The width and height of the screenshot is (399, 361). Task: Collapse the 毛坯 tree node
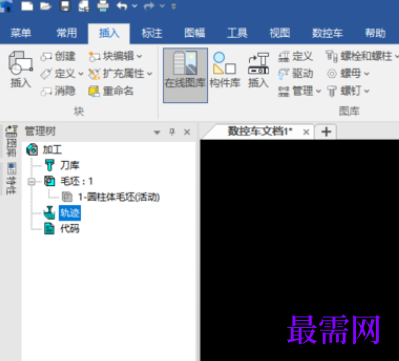tap(32, 182)
